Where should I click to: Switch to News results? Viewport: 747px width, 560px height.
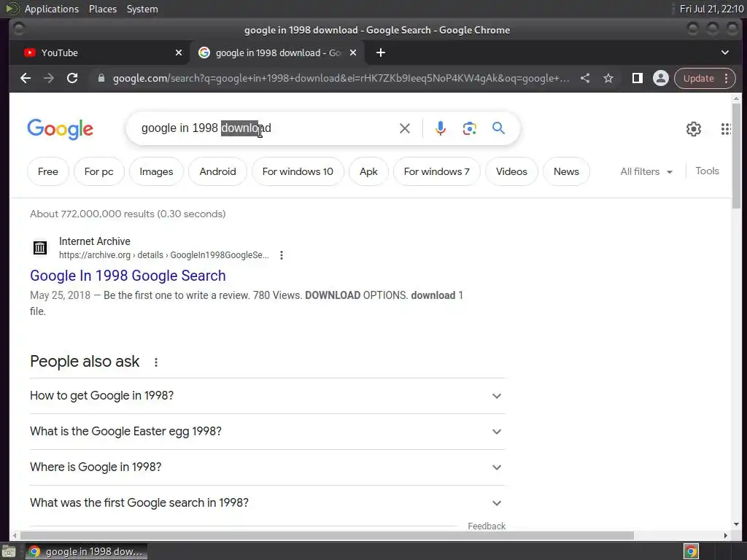[x=566, y=171]
